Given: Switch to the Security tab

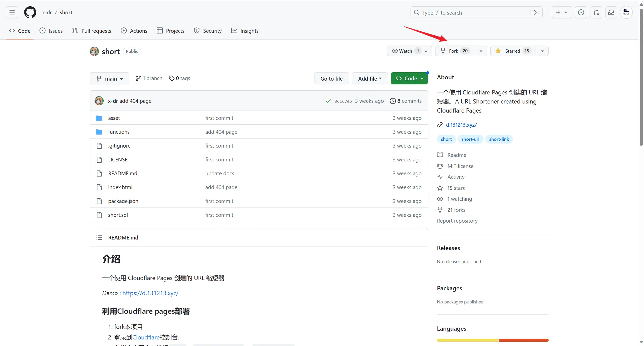Looking at the screenshot, I should point(208,31).
